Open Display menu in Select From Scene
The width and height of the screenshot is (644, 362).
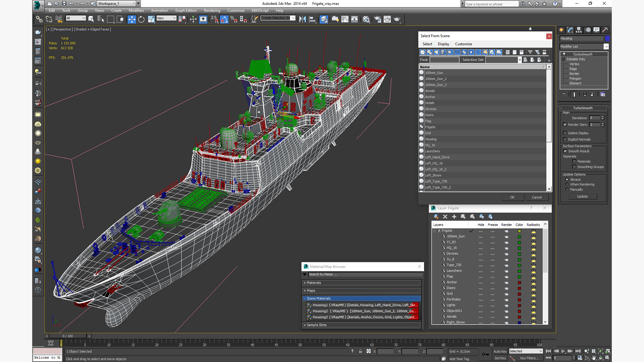click(x=443, y=44)
